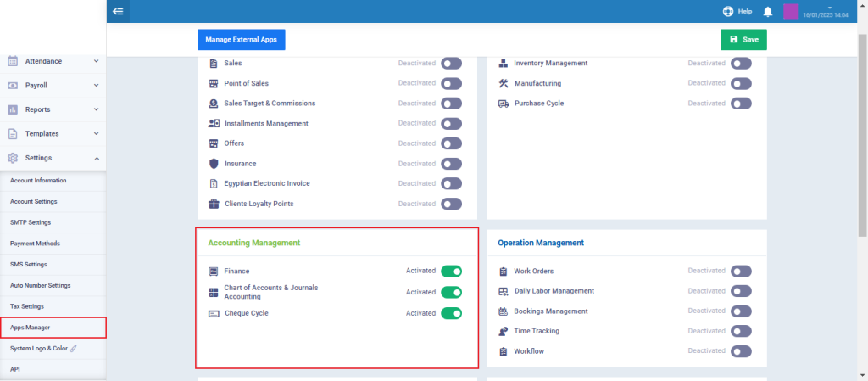
Task: Click the Purchase Cycle truck icon
Action: (504, 104)
